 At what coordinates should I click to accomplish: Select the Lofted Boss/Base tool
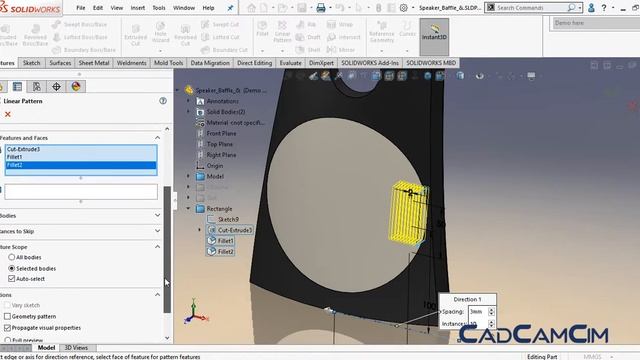[x=80, y=37]
